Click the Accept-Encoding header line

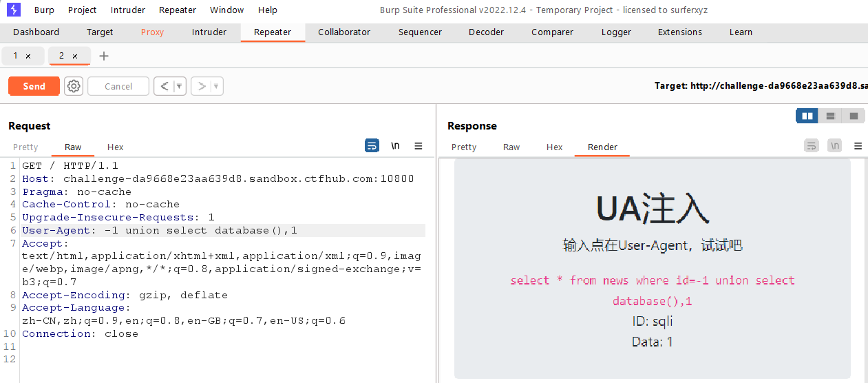125,295
